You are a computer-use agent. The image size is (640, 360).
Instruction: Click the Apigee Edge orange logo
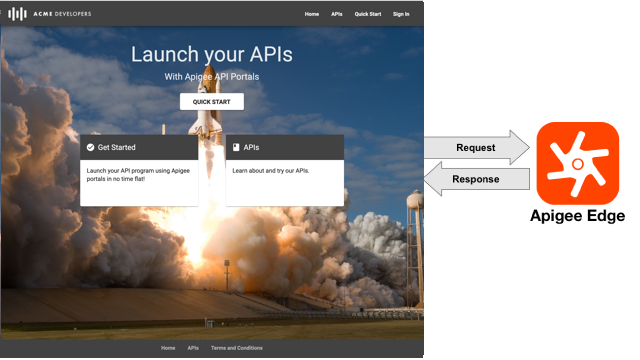578,163
